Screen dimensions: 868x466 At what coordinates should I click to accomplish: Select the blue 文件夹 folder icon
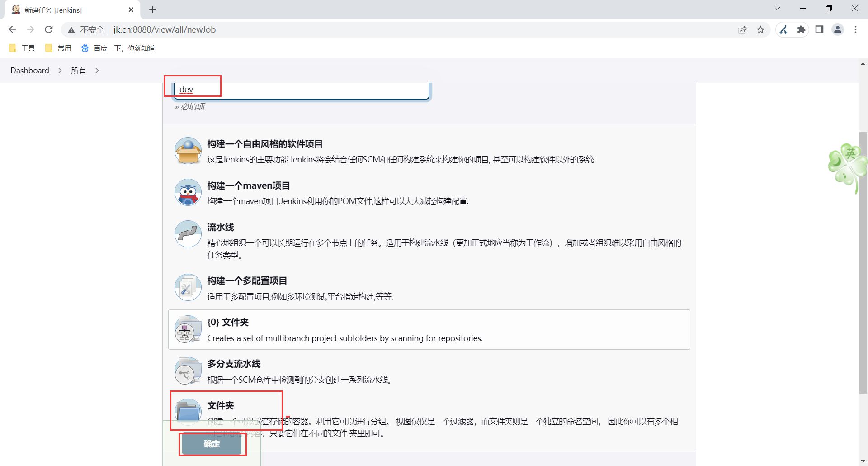188,411
